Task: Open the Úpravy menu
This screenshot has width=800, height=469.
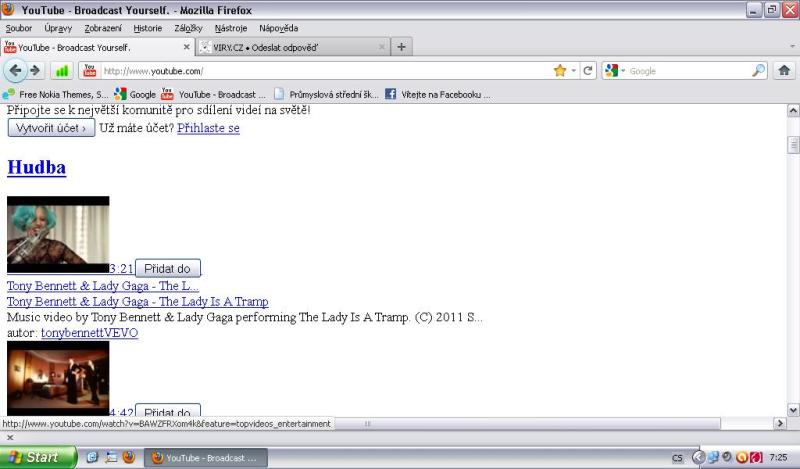Action: (x=58, y=28)
